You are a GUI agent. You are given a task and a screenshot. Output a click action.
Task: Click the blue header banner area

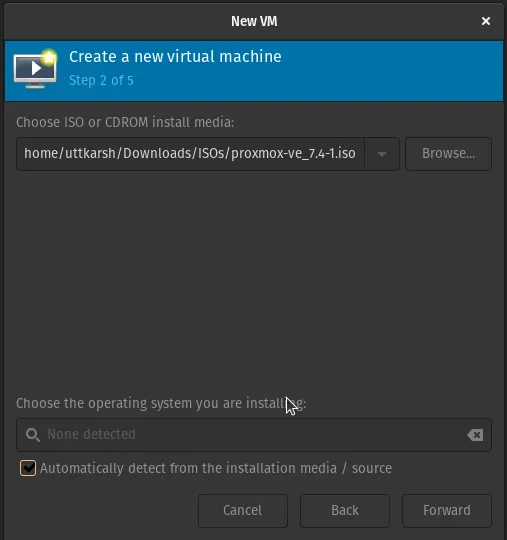[x=254, y=71]
